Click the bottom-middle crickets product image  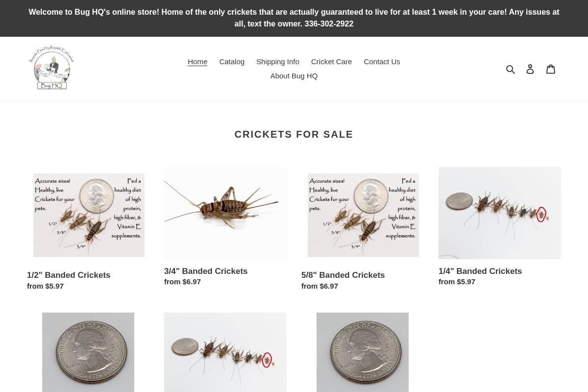point(225,352)
